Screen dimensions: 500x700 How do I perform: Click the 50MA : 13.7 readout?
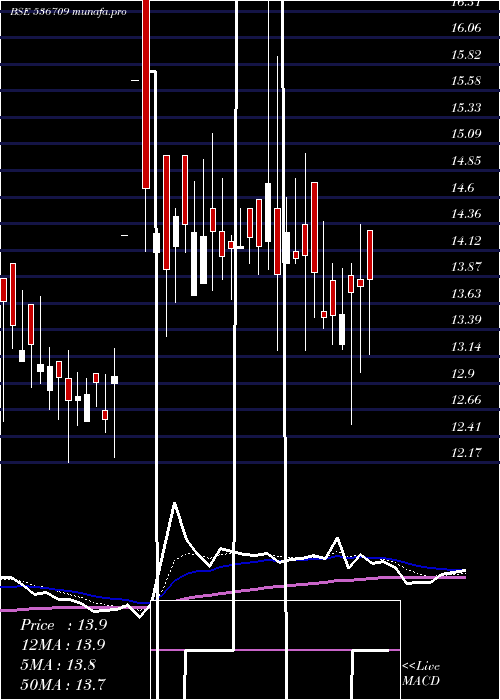pyautogui.click(x=63, y=684)
